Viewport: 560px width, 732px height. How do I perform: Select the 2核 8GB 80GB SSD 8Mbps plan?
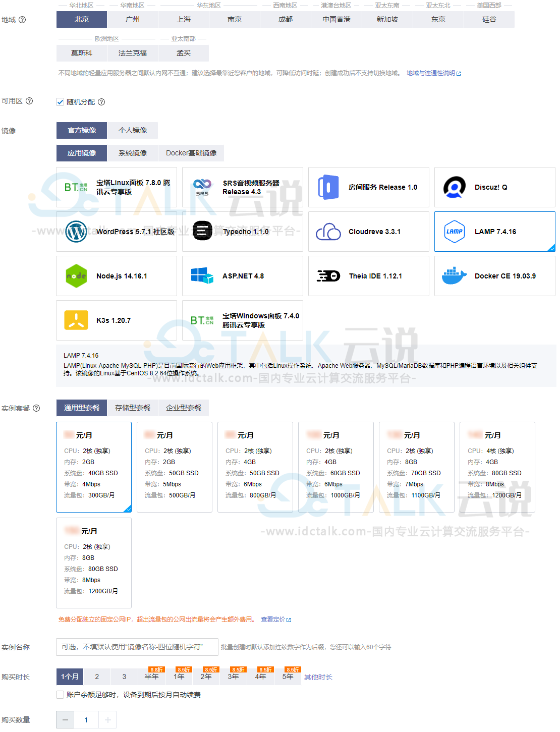94,563
